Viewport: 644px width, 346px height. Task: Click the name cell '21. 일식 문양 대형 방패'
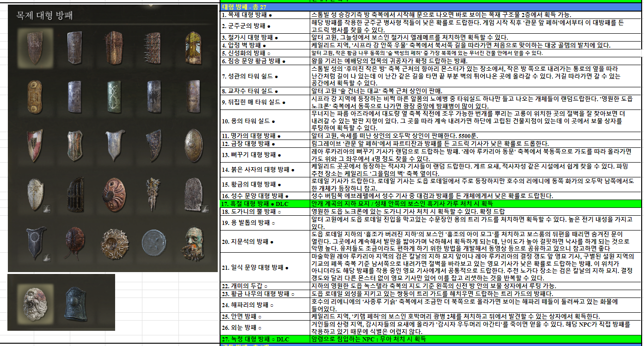[265, 268]
